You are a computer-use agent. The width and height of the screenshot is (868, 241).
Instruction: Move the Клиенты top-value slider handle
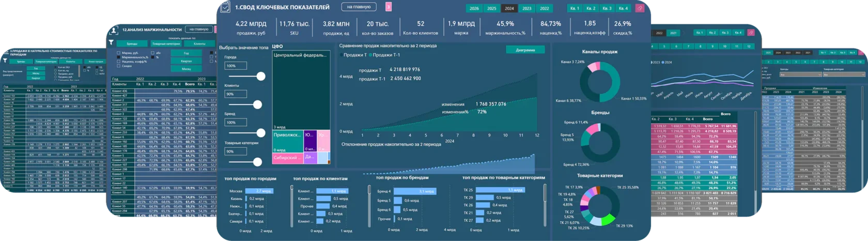click(x=257, y=104)
